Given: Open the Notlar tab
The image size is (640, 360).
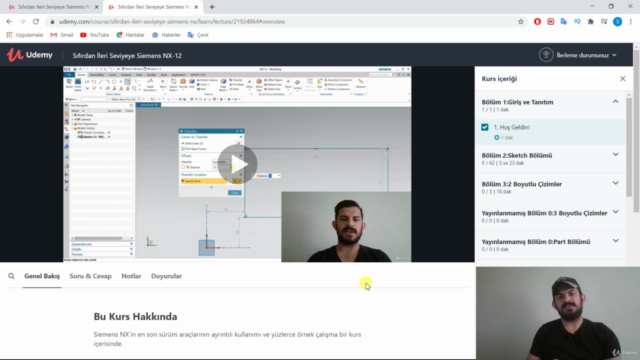Looking at the screenshot, I should [x=131, y=276].
